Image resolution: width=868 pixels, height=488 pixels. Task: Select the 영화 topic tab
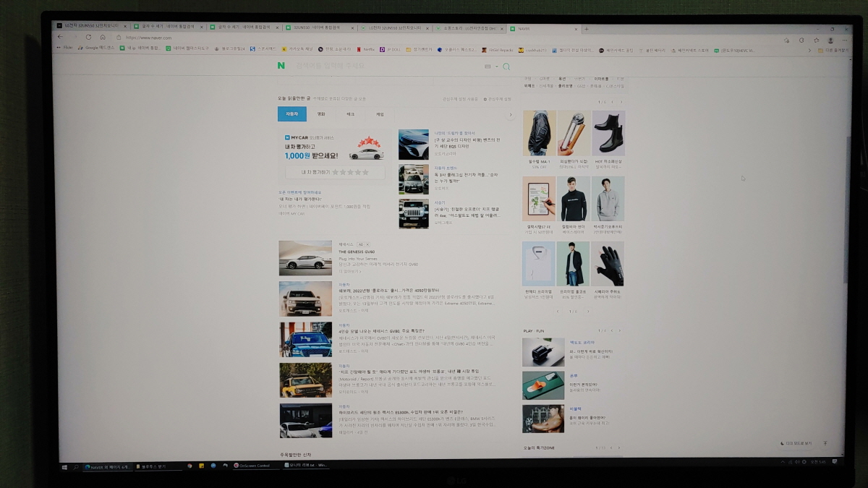(321, 114)
